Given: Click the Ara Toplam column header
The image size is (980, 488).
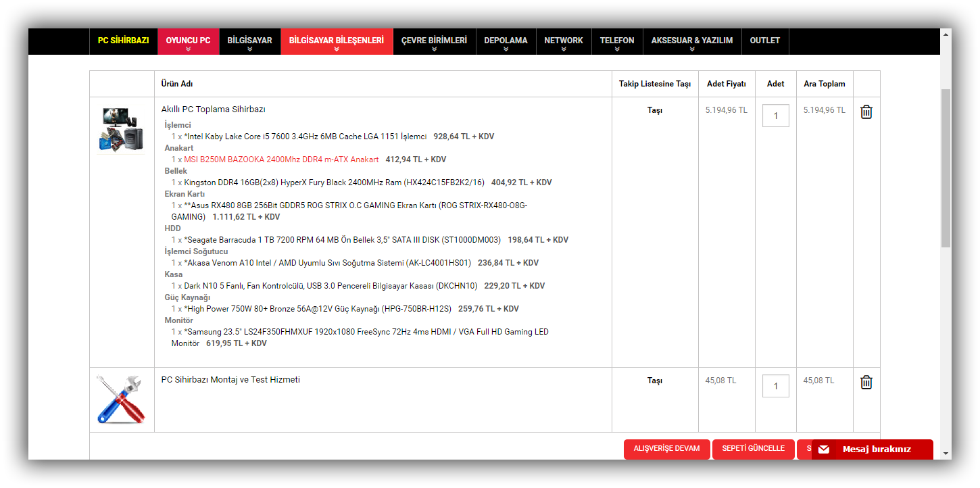Looking at the screenshot, I should [825, 84].
